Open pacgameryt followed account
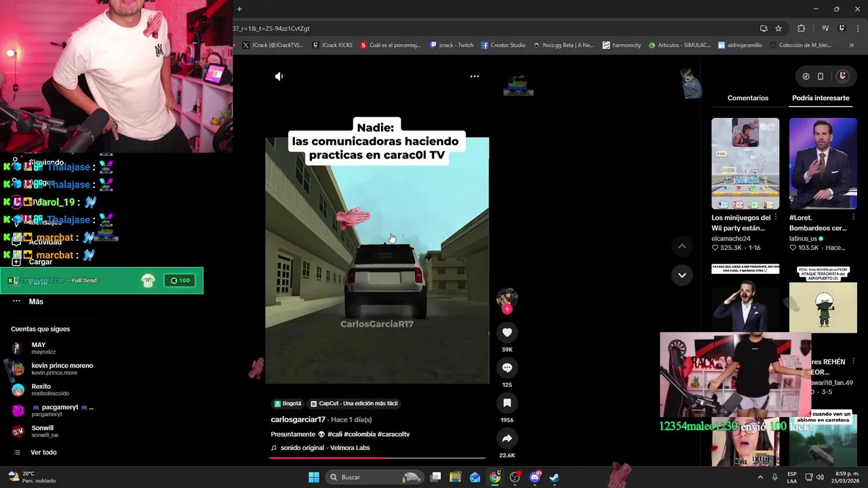This screenshot has height=488, width=868. coord(53,411)
